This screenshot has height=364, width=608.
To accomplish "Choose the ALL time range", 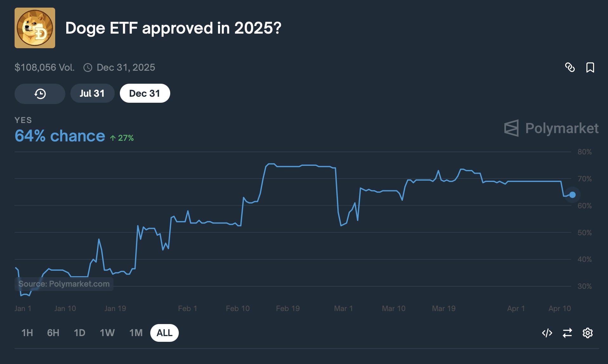I will 165,333.
